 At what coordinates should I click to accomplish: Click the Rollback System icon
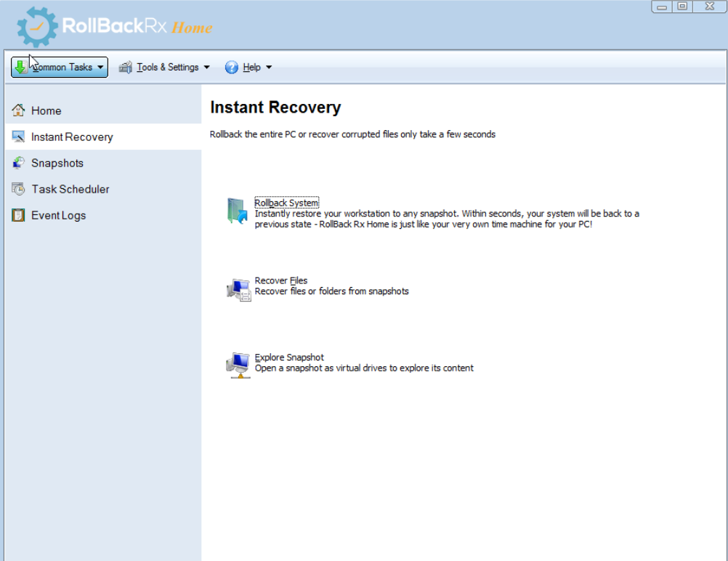pos(238,211)
